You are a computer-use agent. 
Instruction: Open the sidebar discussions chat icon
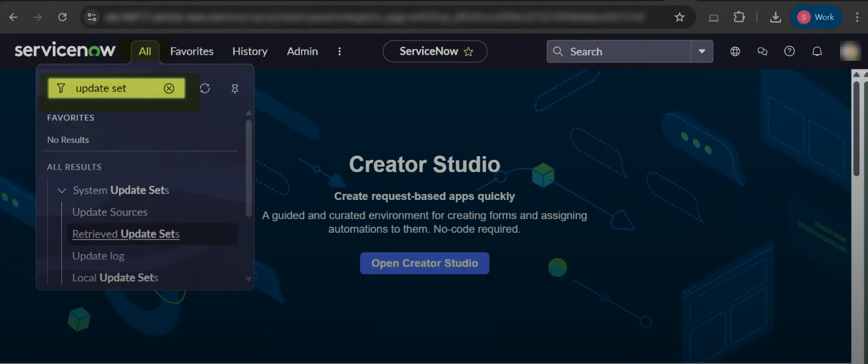click(762, 52)
